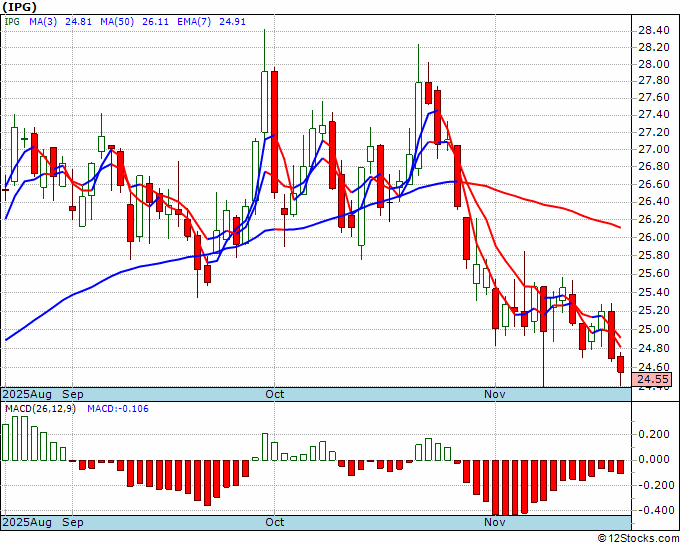Click the 28.00 price axis label
Image resolution: width=680 pixels, height=546 pixels.
click(x=654, y=64)
